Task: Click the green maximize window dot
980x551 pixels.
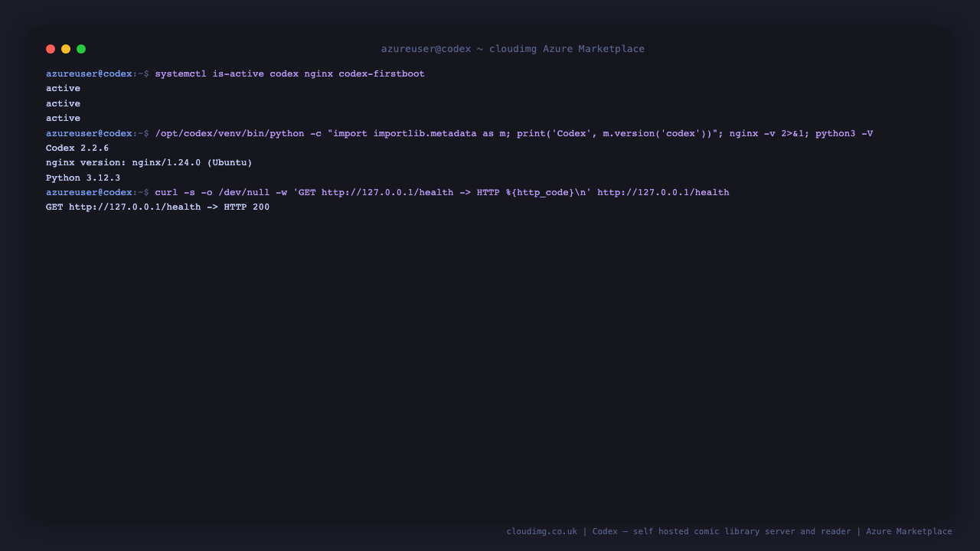Action: tap(81, 49)
